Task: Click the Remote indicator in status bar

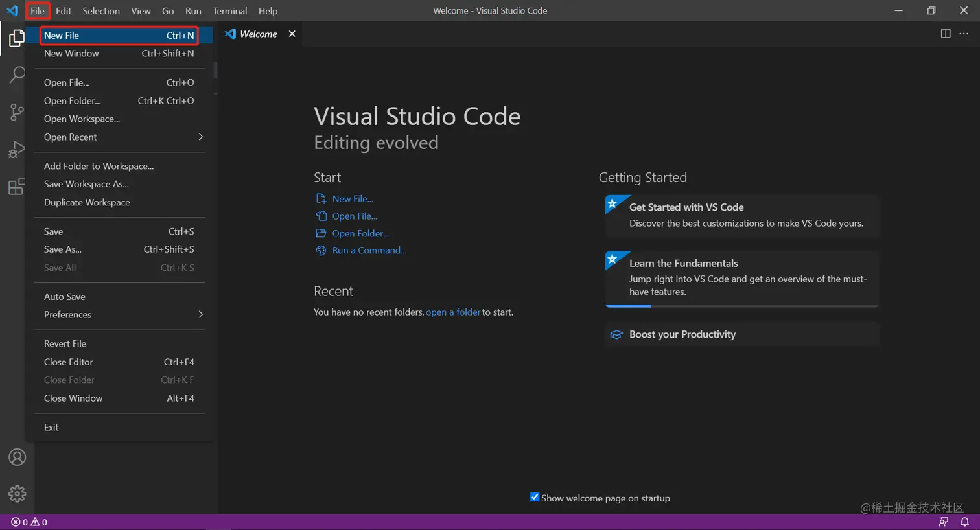Action: pyautogui.click(x=945, y=522)
